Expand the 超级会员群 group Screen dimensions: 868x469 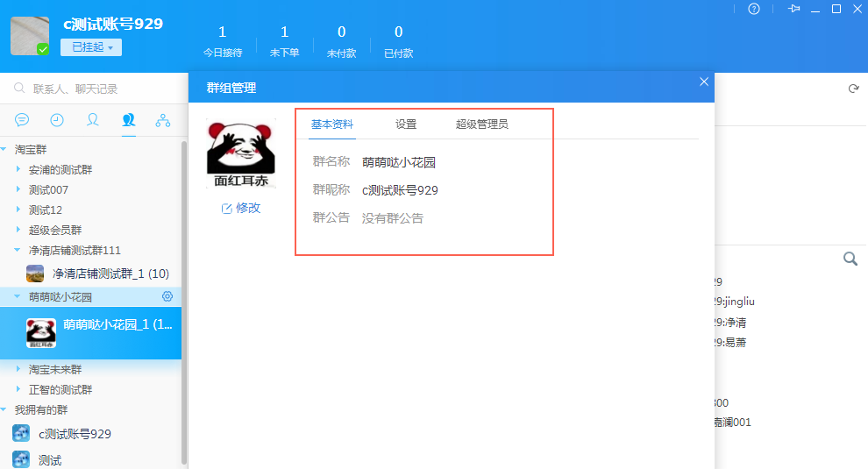coord(18,229)
